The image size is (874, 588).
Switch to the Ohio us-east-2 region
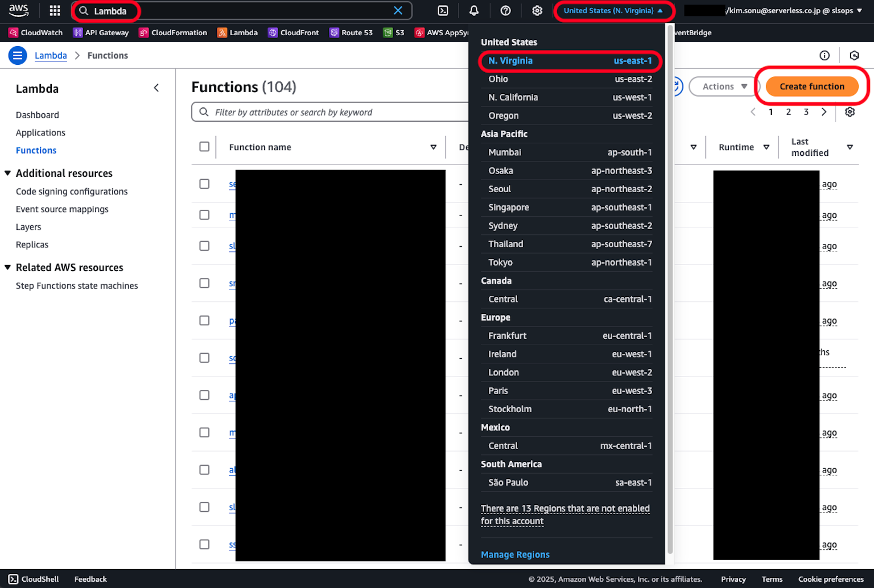(567, 79)
